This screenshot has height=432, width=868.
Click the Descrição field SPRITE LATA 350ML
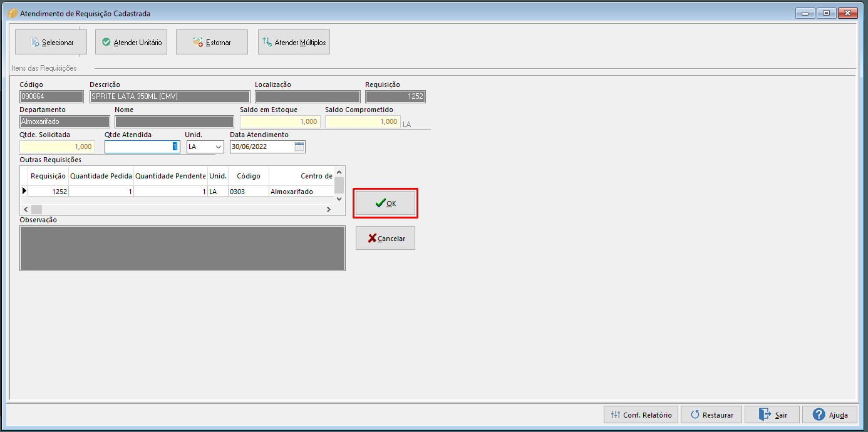coord(170,96)
